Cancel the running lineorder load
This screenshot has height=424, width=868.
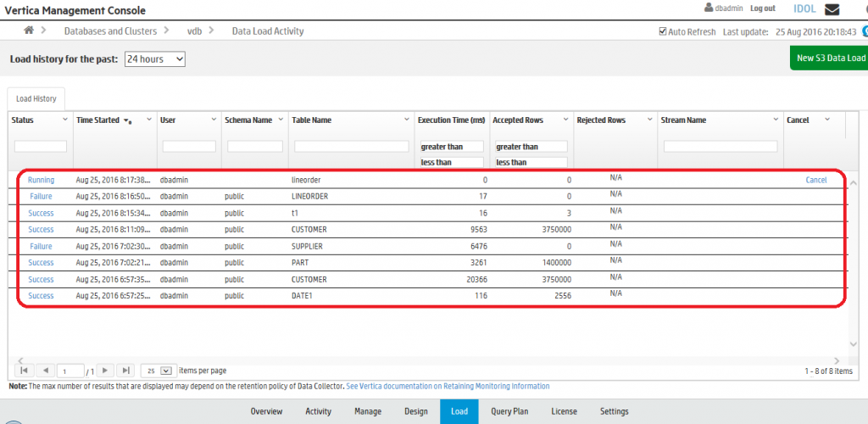coord(816,180)
